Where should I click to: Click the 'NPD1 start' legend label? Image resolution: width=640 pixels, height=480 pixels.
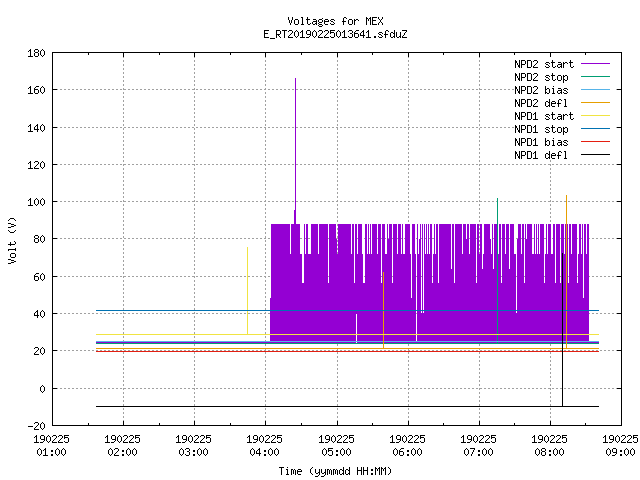[x=544, y=116]
